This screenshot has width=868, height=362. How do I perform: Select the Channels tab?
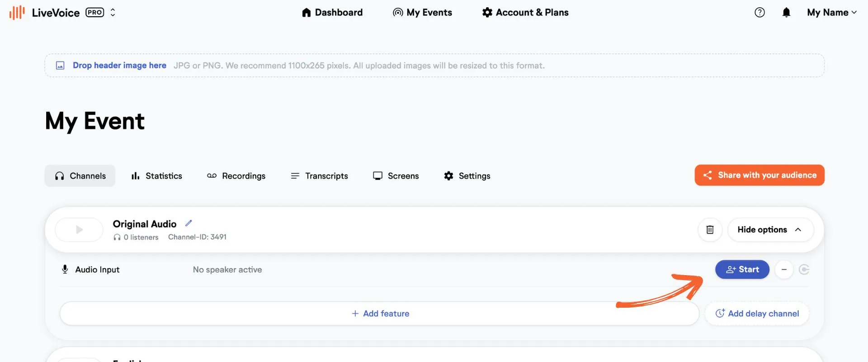pyautogui.click(x=80, y=176)
